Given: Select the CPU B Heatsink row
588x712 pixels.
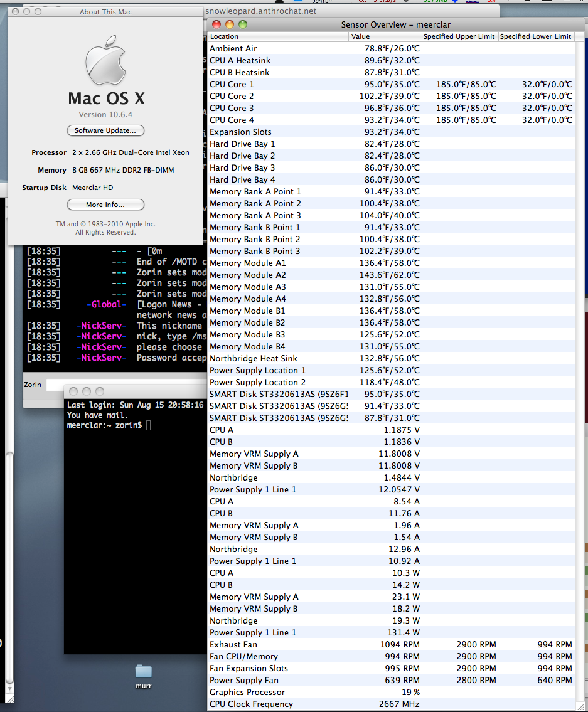Looking at the screenshot, I should 391,72.
